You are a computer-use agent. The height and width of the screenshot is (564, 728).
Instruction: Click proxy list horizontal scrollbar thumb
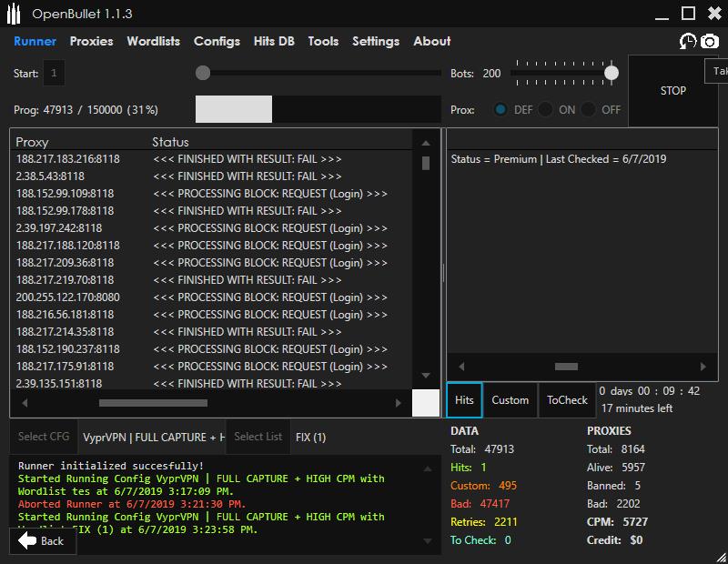tap(153, 403)
